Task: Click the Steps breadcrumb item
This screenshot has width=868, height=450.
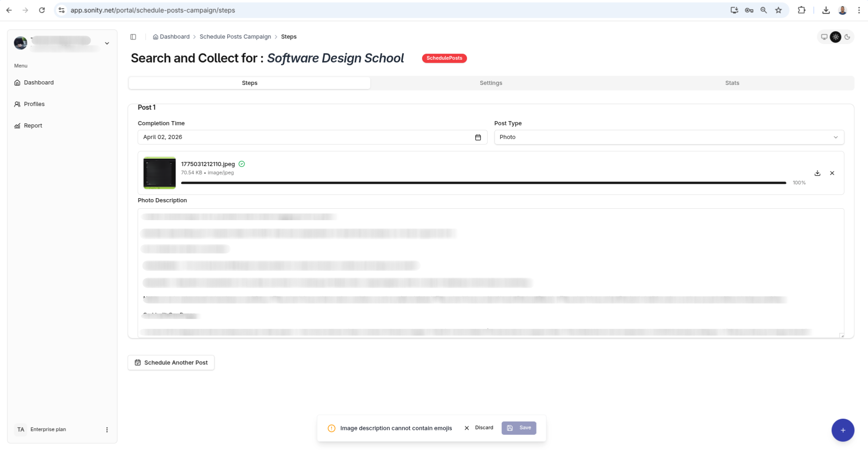Action: coord(289,37)
